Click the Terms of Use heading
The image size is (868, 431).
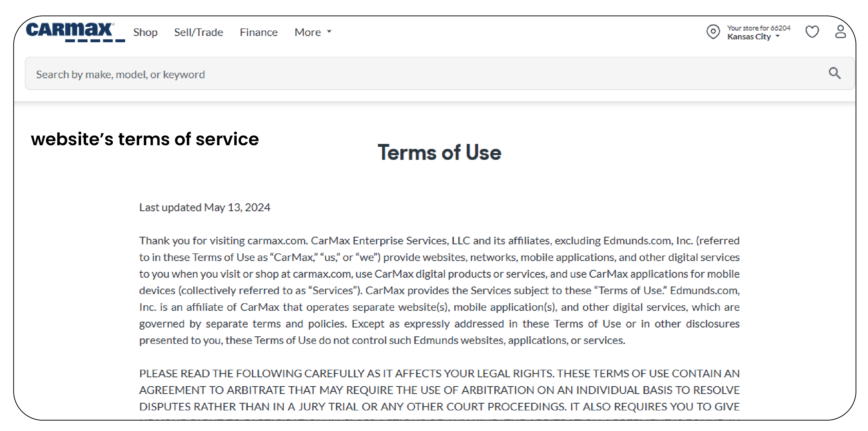tap(439, 152)
